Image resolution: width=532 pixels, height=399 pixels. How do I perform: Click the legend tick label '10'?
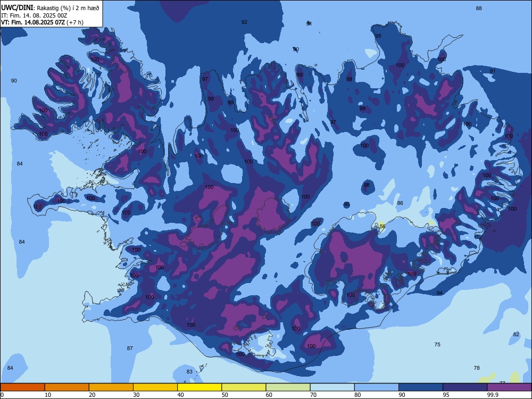[48, 395]
